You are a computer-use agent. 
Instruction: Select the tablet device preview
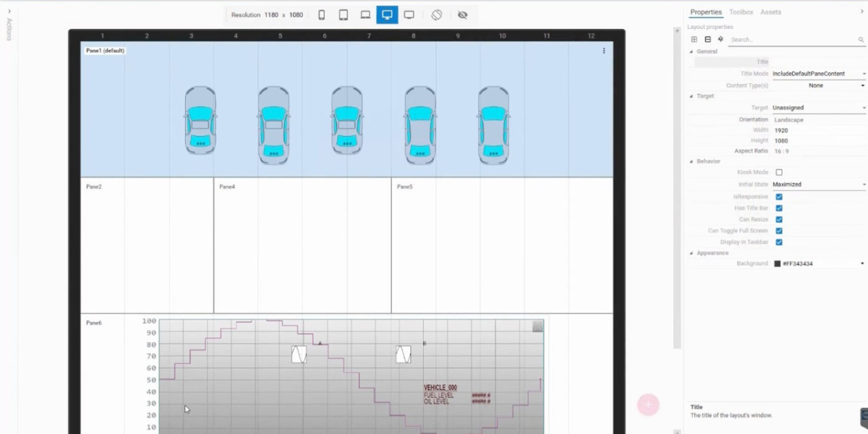[344, 15]
